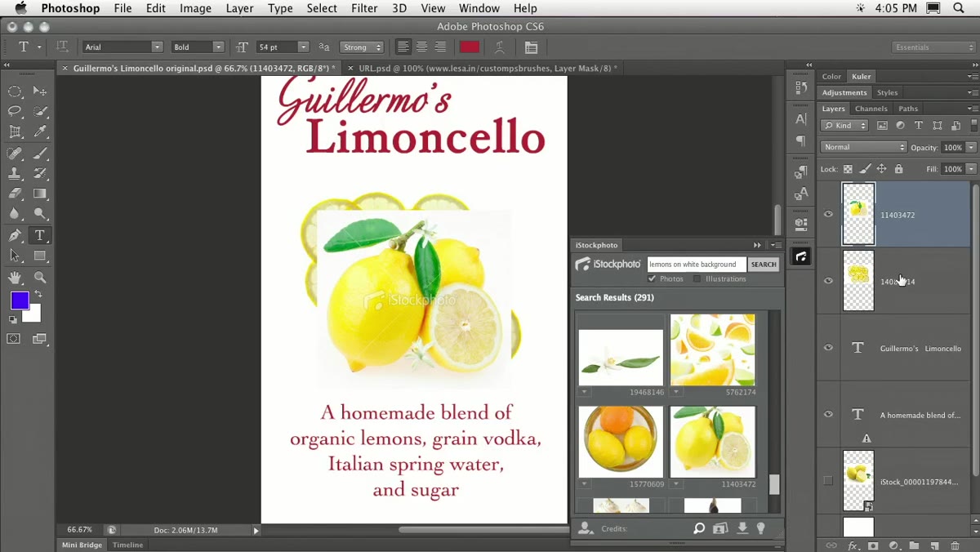This screenshot has width=980, height=552.
Task: Toggle lock position icon
Action: tap(882, 169)
